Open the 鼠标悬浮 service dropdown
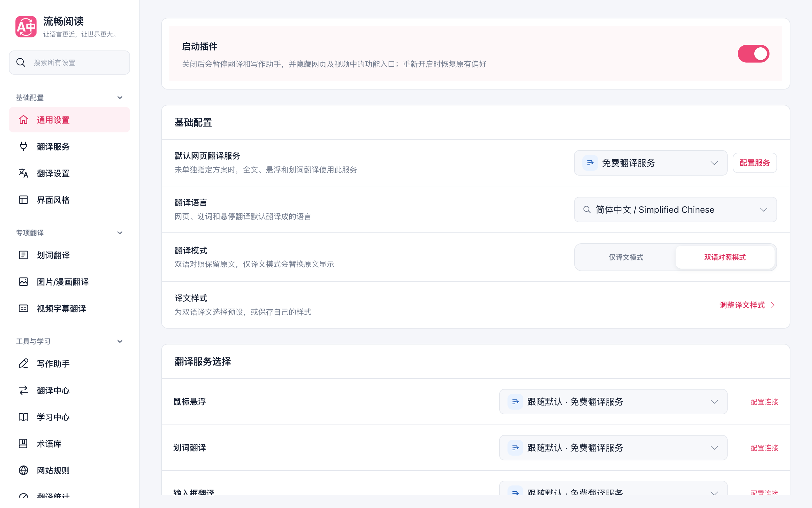Image resolution: width=812 pixels, height=508 pixels. 613,402
